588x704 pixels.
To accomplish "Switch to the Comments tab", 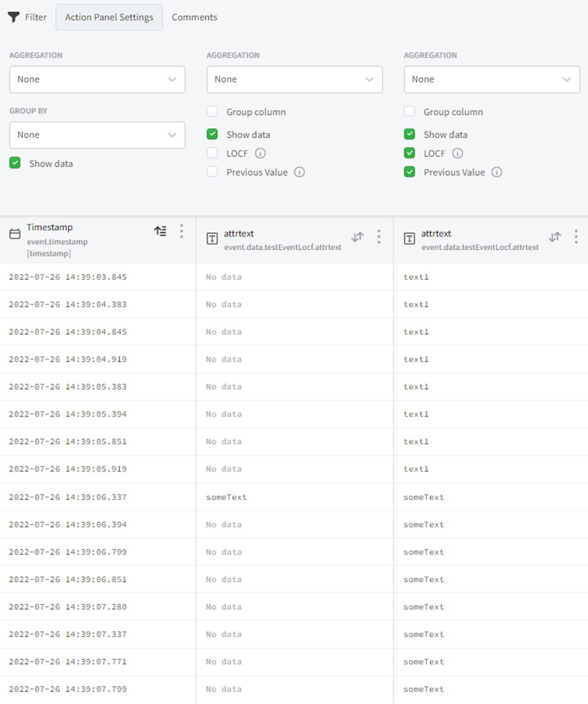I will point(195,17).
